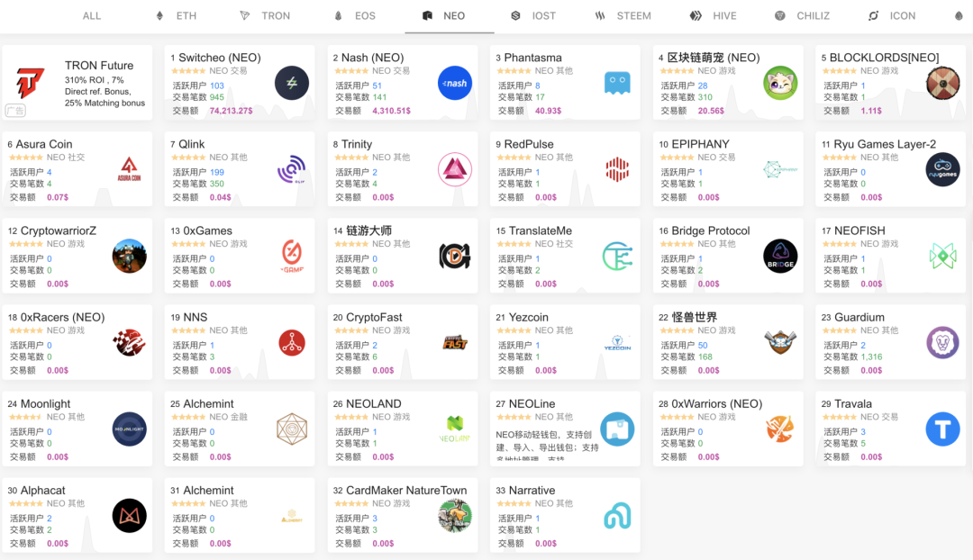Open the Guardium purple lion logo
This screenshot has height=560, width=973.
[942, 342]
